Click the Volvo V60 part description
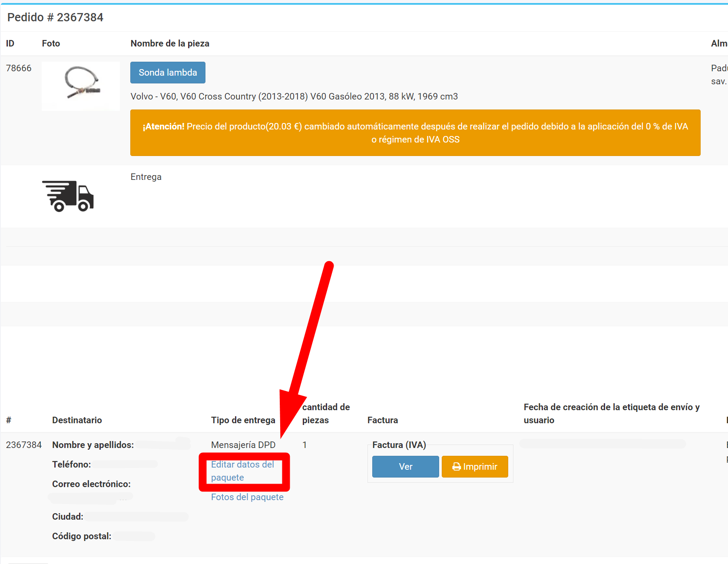This screenshot has height=564, width=728. tap(294, 96)
